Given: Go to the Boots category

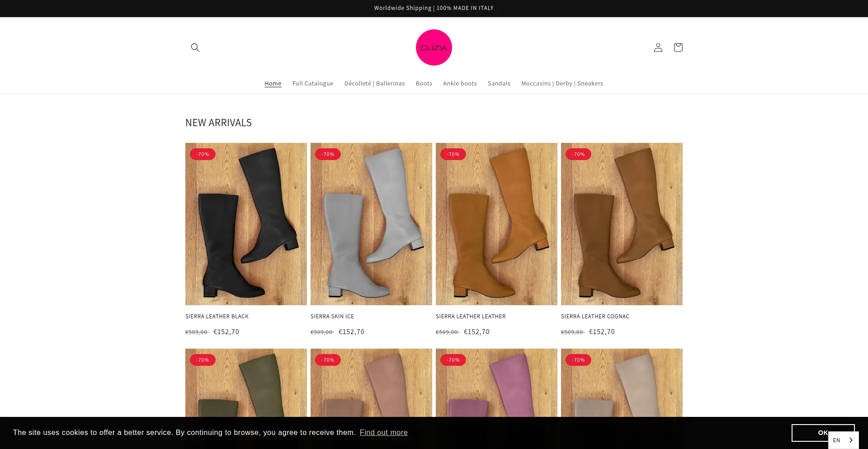Looking at the screenshot, I should click(x=424, y=84).
